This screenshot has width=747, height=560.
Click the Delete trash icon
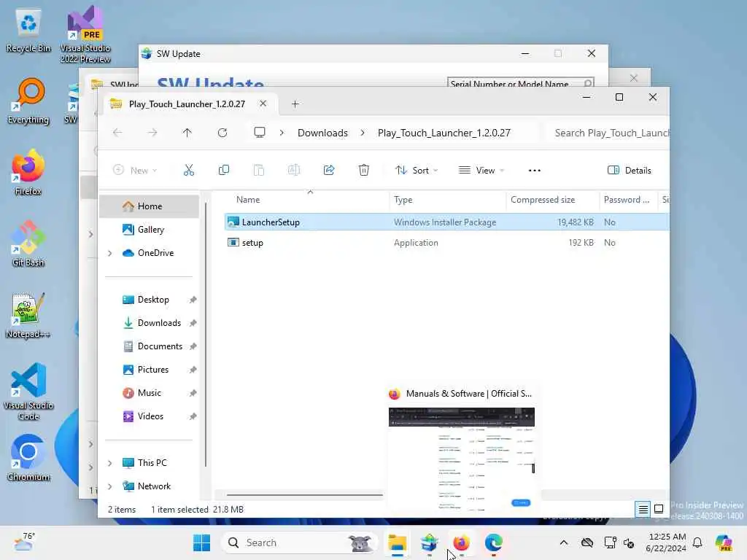click(364, 170)
